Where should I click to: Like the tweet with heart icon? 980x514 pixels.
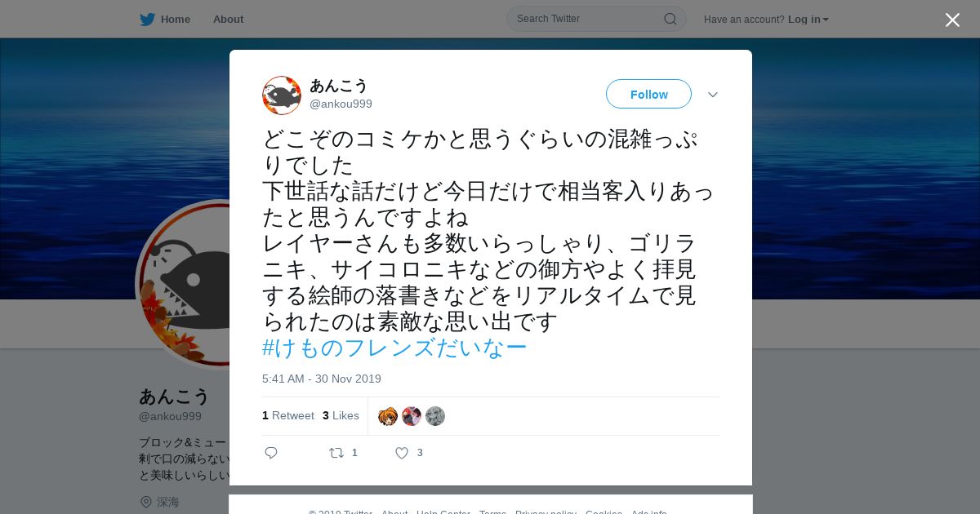[x=402, y=453]
